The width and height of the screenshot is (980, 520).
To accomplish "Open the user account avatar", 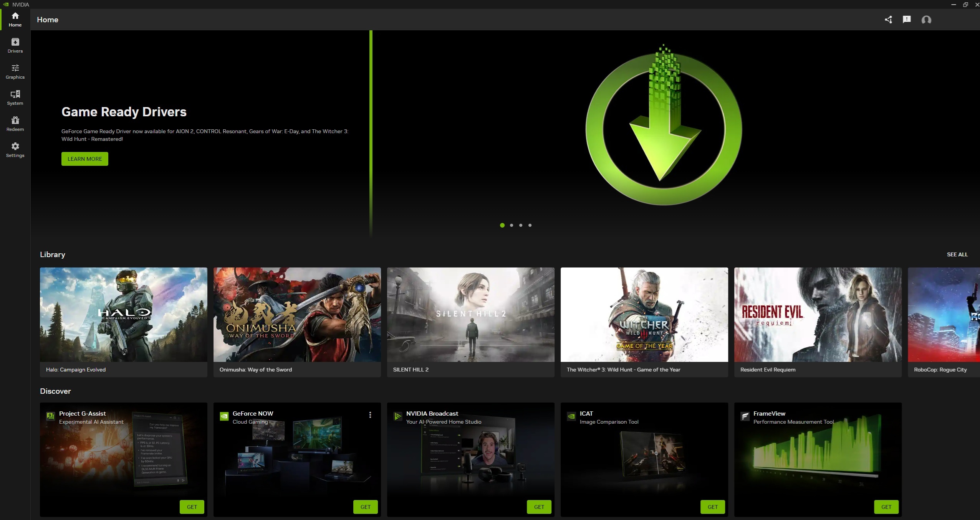I will [x=926, y=20].
